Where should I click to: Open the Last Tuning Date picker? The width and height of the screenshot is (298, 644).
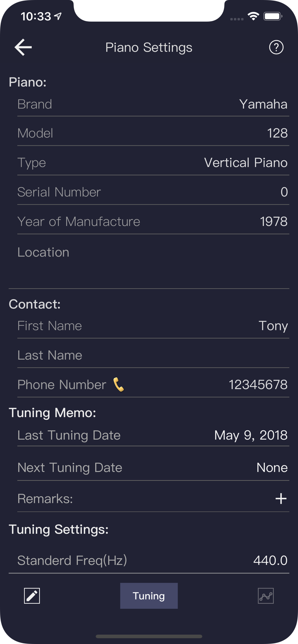click(x=251, y=435)
